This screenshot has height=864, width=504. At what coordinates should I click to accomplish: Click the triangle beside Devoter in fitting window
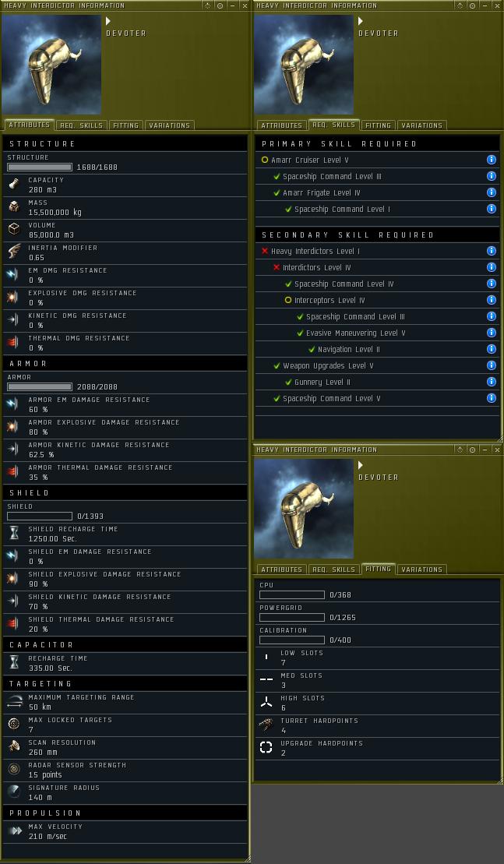(x=361, y=465)
